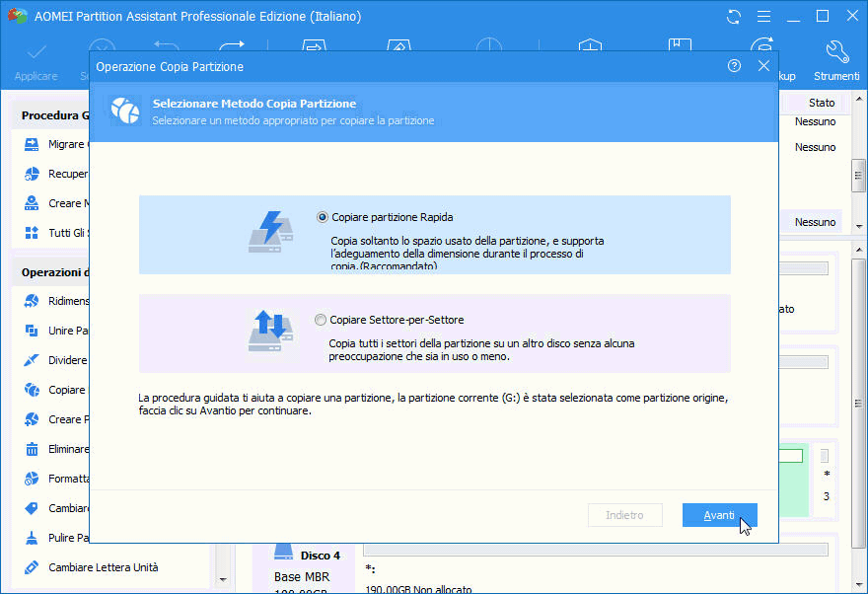The height and width of the screenshot is (594, 868).
Task: Click the first Nessuno status cell
Action: click(x=815, y=121)
